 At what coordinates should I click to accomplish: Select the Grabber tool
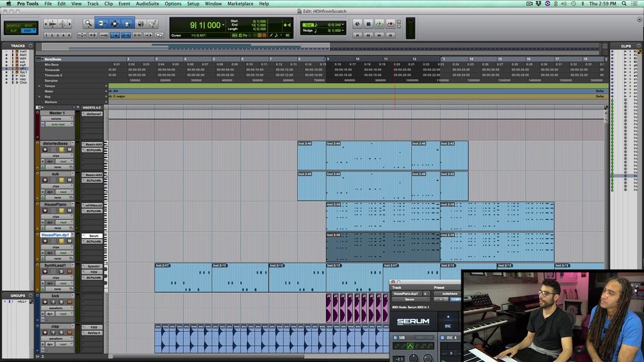(x=127, y=24)
